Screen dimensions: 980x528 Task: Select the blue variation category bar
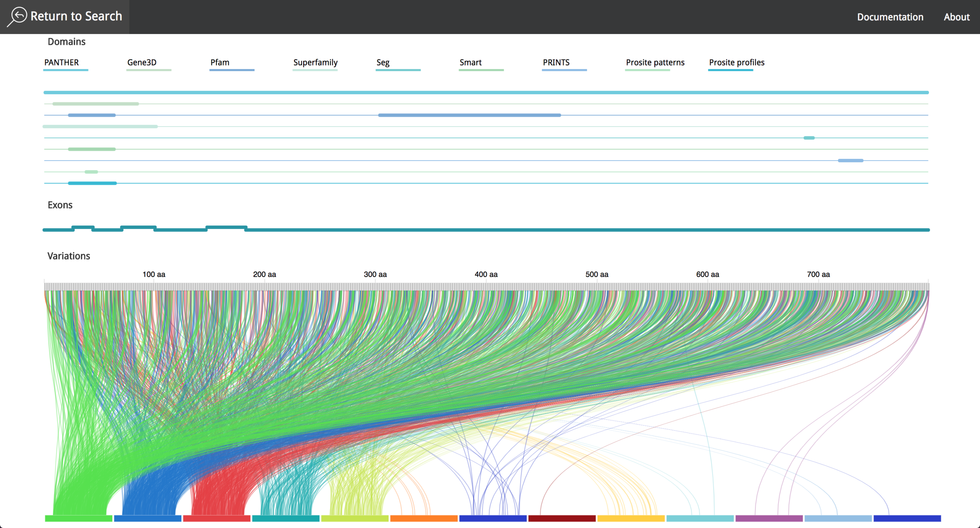[148, 519]
